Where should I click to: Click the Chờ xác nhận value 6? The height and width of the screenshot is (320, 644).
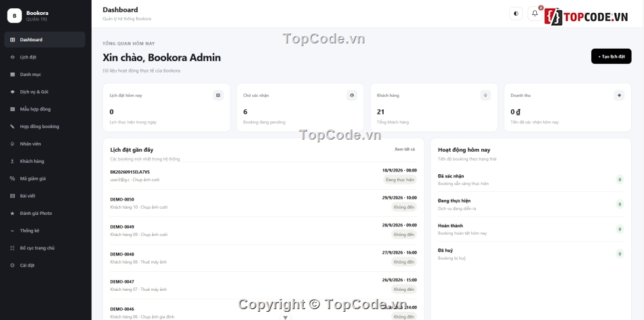(x=245, y=112)
